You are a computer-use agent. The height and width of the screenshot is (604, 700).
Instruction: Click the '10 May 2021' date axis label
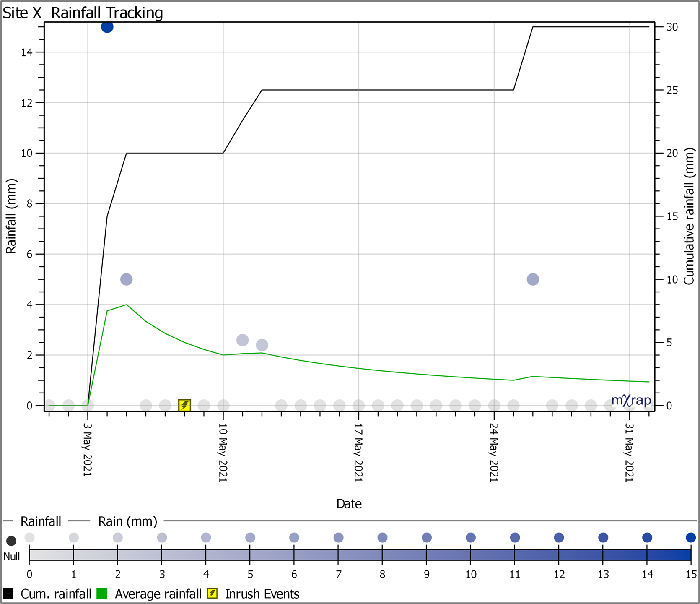223,452
